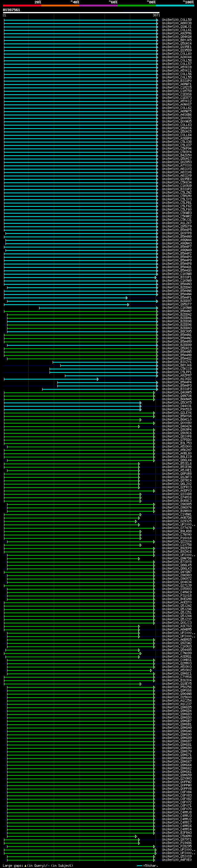Image resolution: width=197 pixels, height=868 pixels.
Task: Click the cyan alignment bar for UniRef100_Q5UHI4
Action: point(81,43)
